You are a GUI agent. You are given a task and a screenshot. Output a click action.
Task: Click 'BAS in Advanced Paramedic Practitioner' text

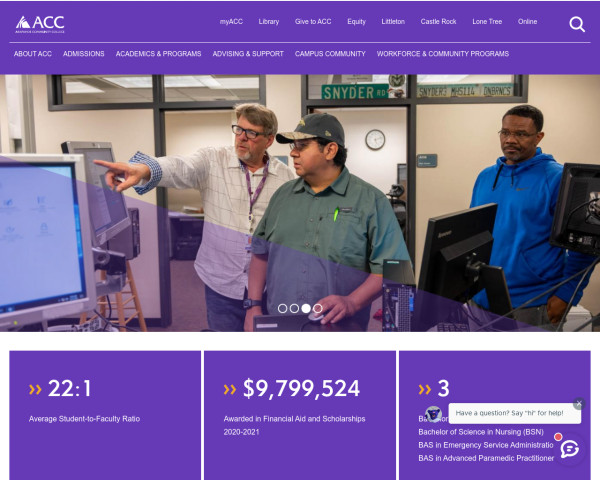point(486,458)
